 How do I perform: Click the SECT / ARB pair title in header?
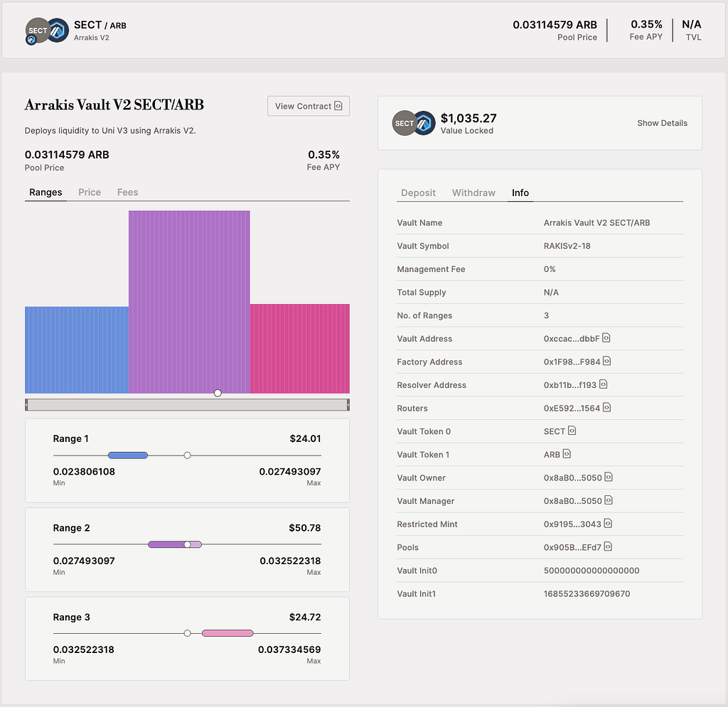(100, 25)
